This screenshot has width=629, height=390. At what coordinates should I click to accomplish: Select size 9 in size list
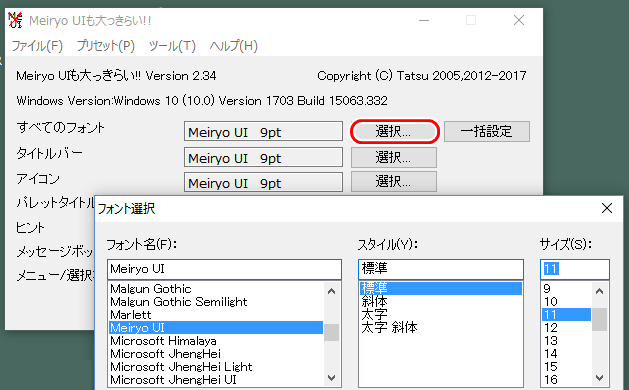pyautogui.click(x=566, y=288)
